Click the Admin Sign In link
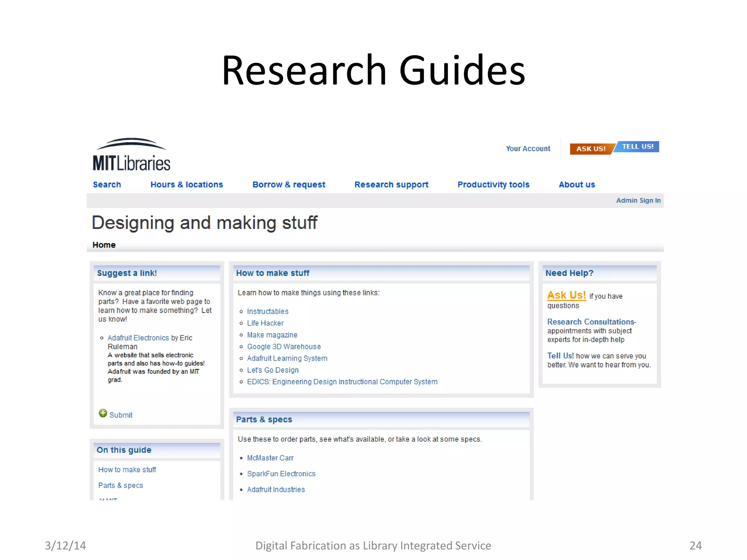This screenshot has width=747, height=560. 638,201
